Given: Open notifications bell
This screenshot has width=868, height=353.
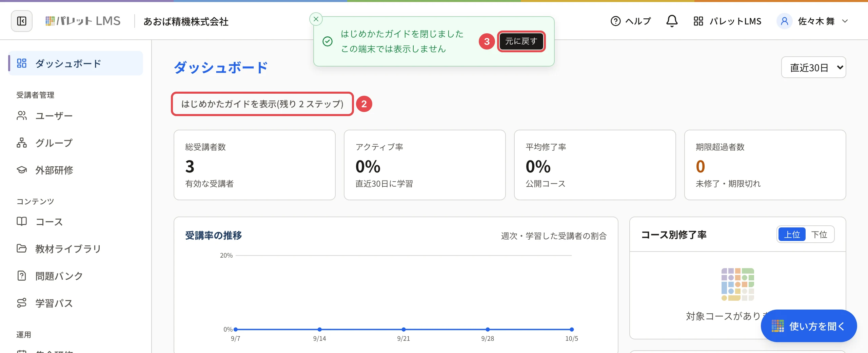Looking at the screenshot, I should point(672,21).
